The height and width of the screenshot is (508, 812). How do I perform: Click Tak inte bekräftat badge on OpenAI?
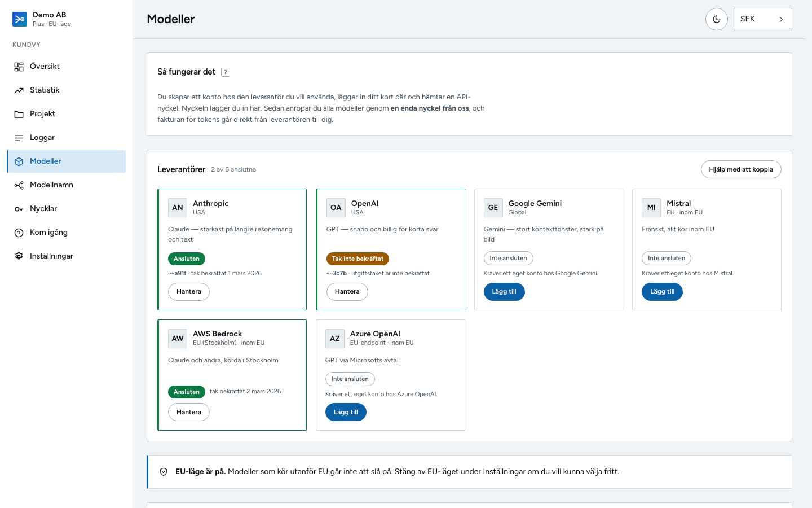pos(358,259)
